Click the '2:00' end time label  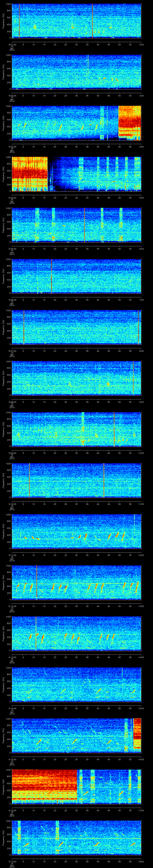141,44
